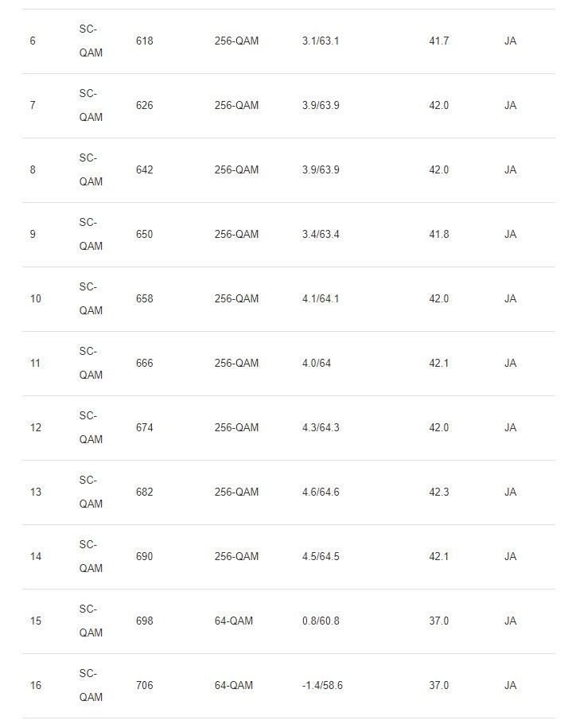568x728 pixels.
Task: Click the 3.4/63.4 power level value
Action: tap(321, 235)
